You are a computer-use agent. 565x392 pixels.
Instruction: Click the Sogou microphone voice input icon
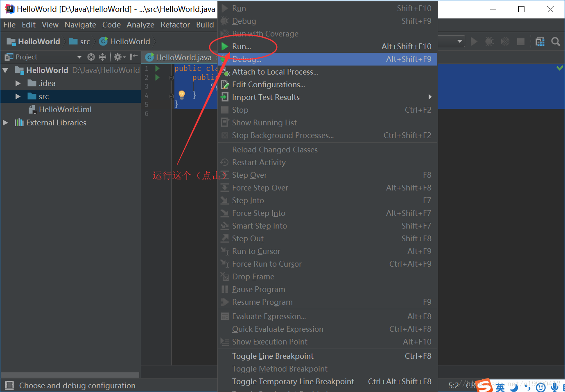pos(555,387)
